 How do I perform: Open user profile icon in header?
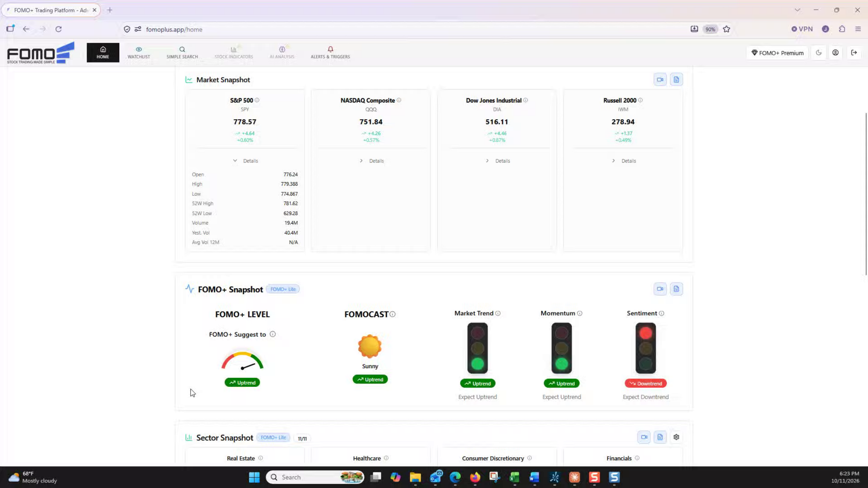click(x=835, y=53)
